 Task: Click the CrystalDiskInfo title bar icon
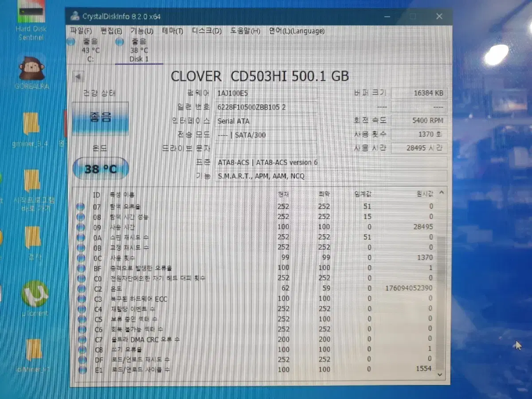75,16
